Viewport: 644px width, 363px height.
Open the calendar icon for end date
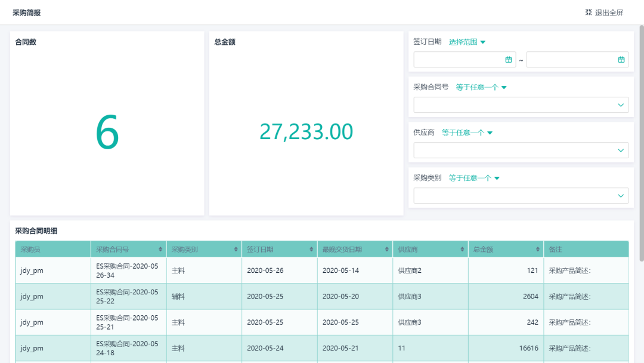(x=620, y=59)
